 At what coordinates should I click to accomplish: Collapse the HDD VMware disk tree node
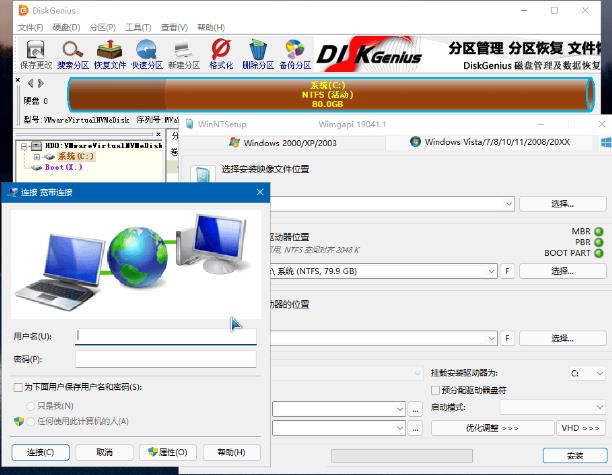24,146
